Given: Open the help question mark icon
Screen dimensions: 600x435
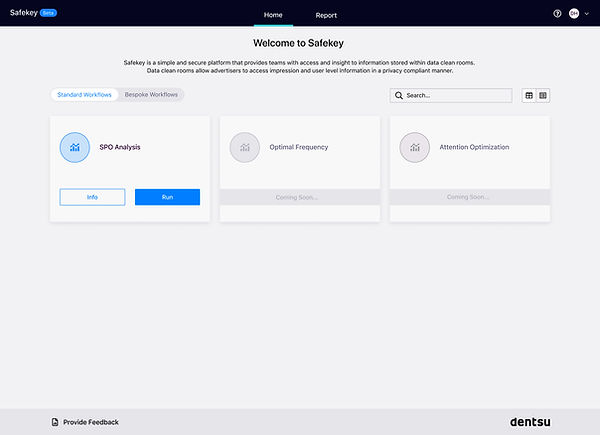Looking at the screenshot, I should coord(557,14).
